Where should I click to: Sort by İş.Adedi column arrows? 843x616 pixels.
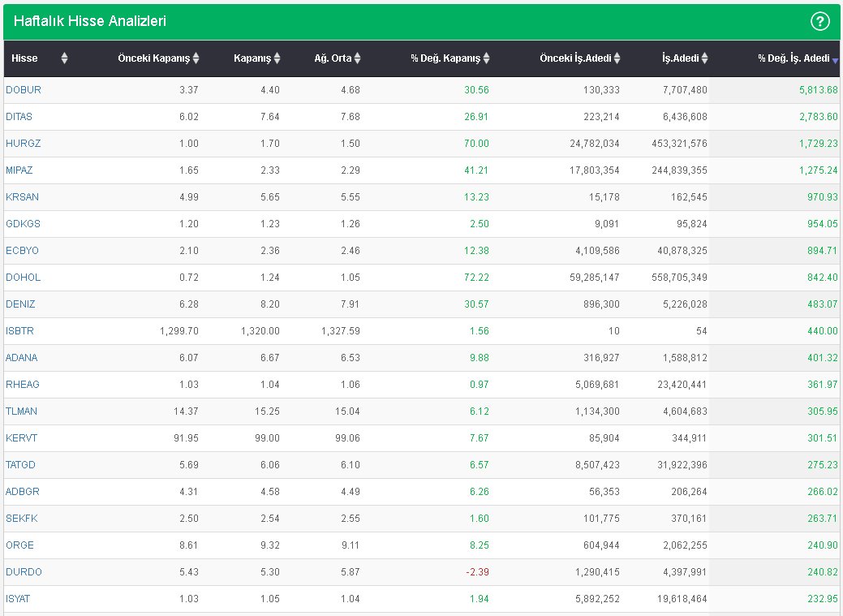coord(705,58)
